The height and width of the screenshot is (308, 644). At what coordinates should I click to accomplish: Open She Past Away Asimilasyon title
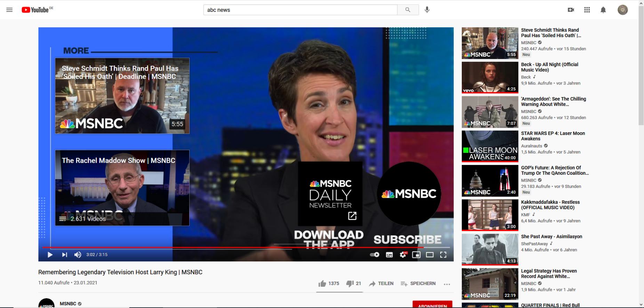click(x=552, y=236)
